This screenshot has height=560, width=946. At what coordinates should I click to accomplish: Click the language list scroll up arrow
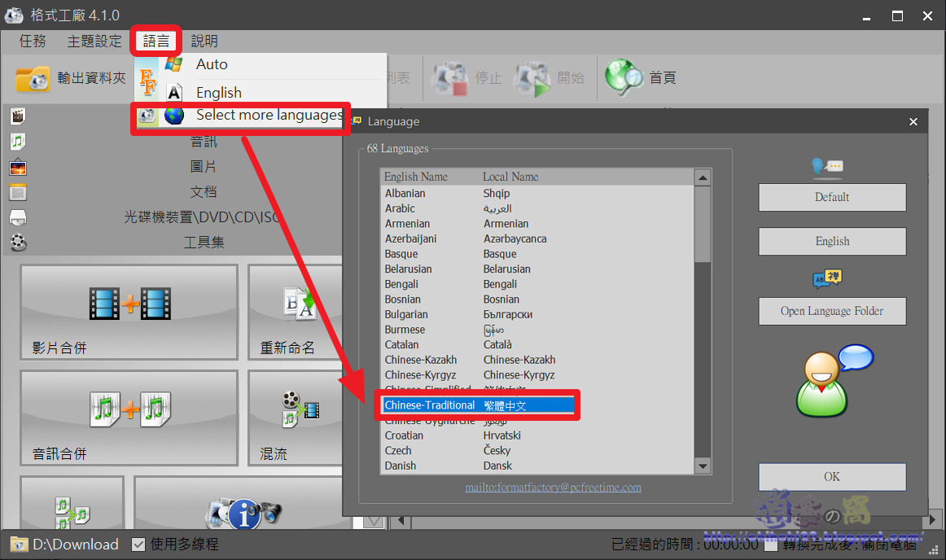click(703, 177)
